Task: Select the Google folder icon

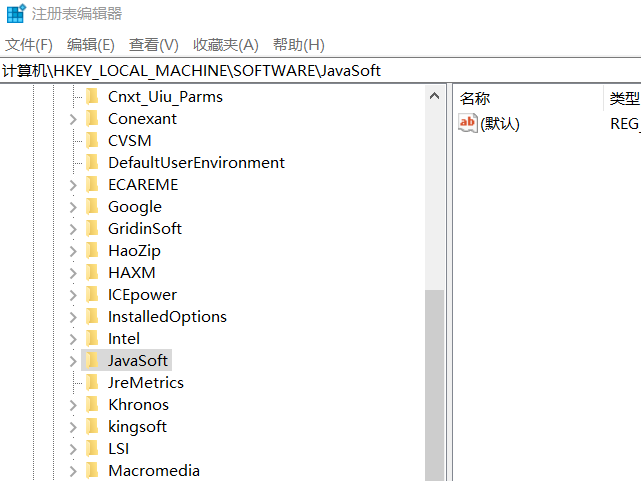Action: pos(92,207)
